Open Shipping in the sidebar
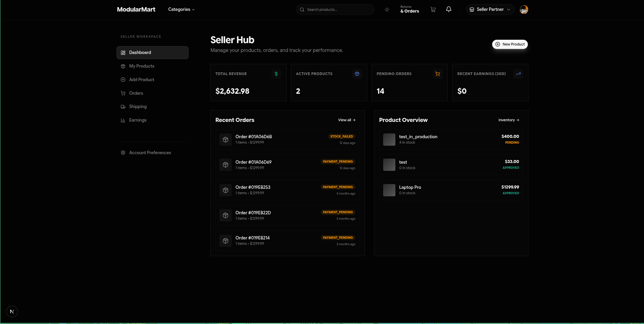This screenshot has width=644, height=324. 153,107
